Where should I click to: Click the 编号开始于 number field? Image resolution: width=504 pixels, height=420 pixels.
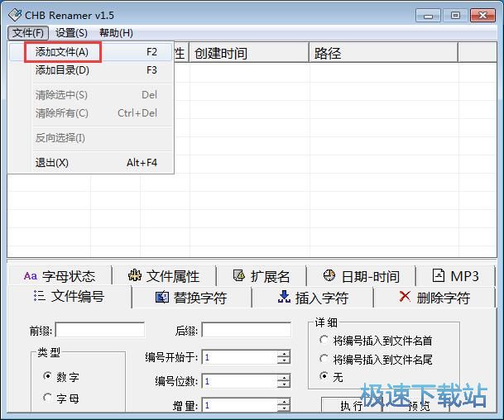(239, 357)
